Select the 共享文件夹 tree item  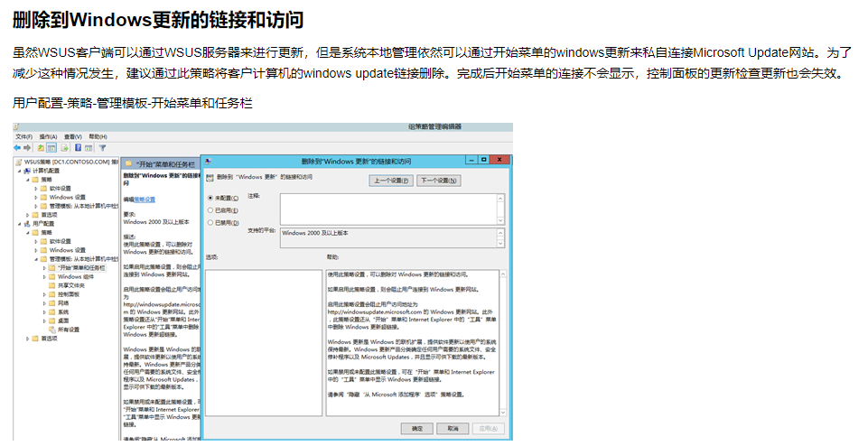point(70,285)
